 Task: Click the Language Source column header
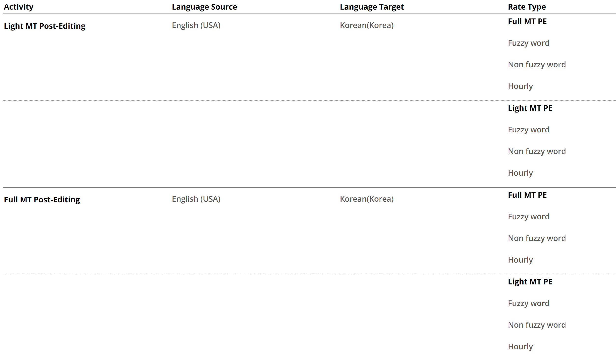pos(204,7)
